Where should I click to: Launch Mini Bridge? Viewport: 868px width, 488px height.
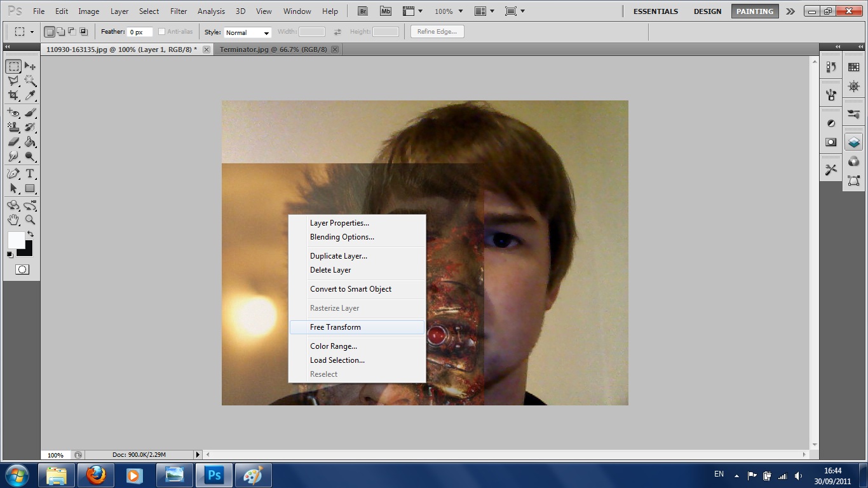point(386,11)
